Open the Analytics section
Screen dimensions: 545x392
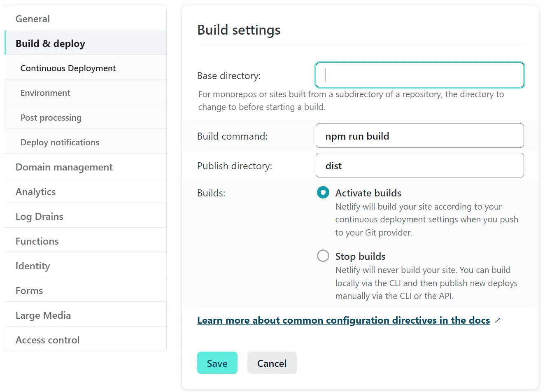(x=85, y=191)
